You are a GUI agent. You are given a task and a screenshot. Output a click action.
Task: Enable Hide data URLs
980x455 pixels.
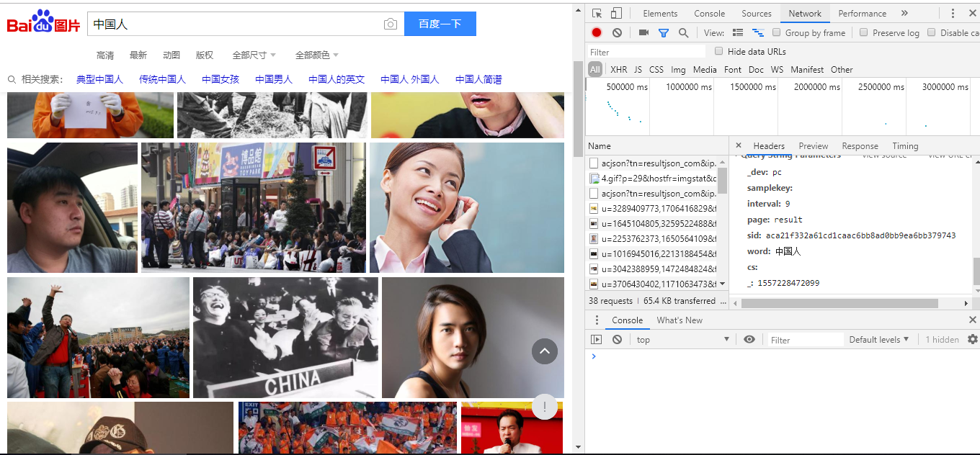coord(718,51)
